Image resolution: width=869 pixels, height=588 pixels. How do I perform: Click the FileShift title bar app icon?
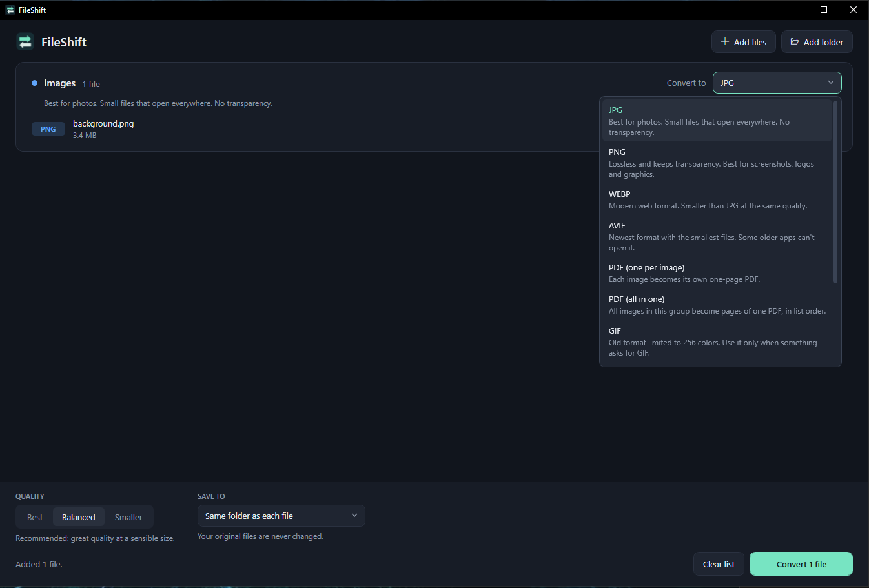pyautogui.click(x=10, y=10)
